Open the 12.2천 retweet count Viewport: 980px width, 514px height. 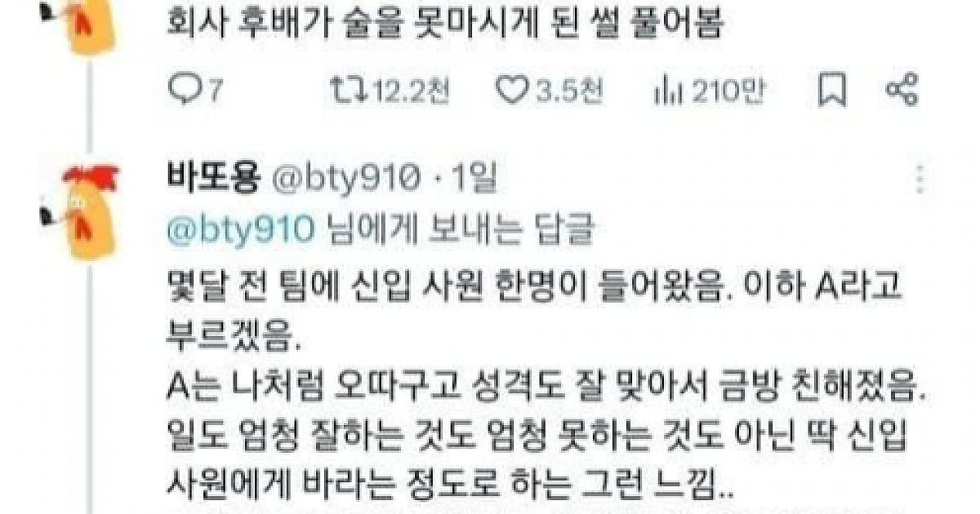[409, 91]
